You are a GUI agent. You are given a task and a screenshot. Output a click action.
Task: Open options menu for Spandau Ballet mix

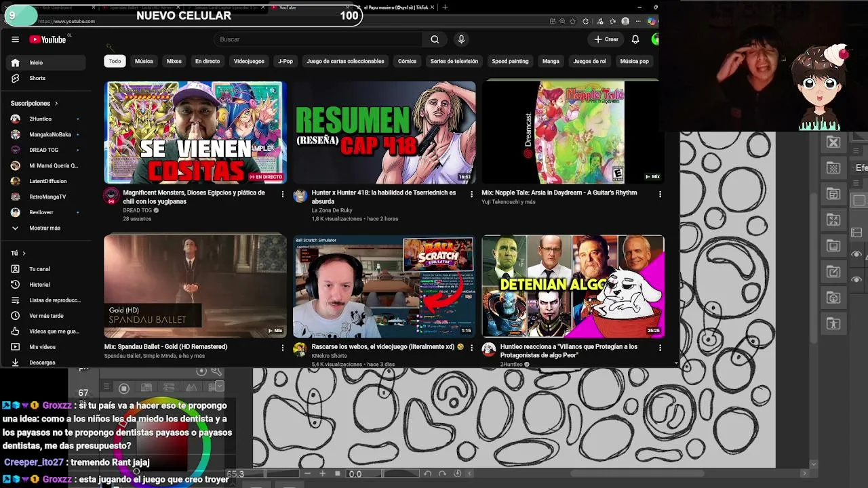(x=283, y=348)
